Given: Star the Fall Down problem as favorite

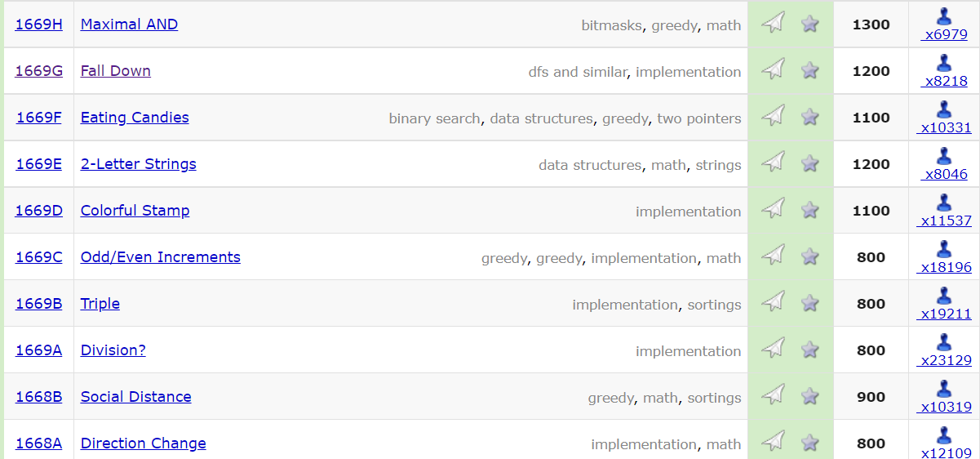Looking at the screenshot, I should tap(809, 70).
